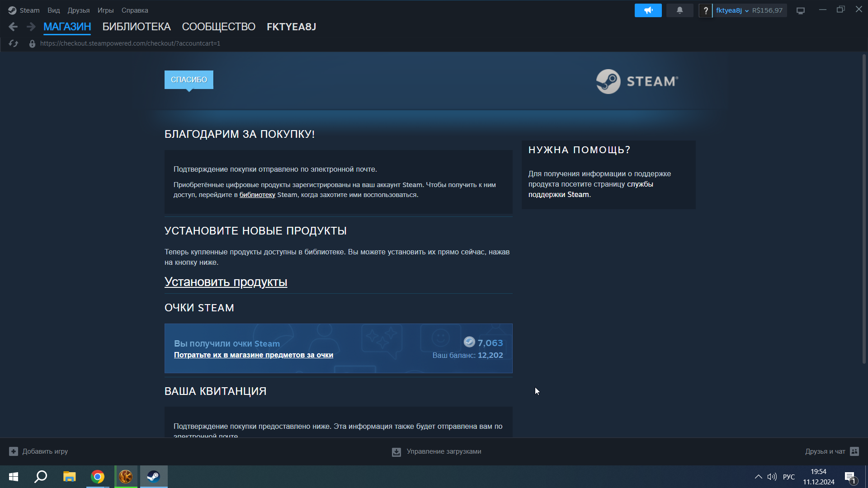Viewport: 868px width, 488px height.
Task: Reload the page with refresh icon
Action: point(13,43)
